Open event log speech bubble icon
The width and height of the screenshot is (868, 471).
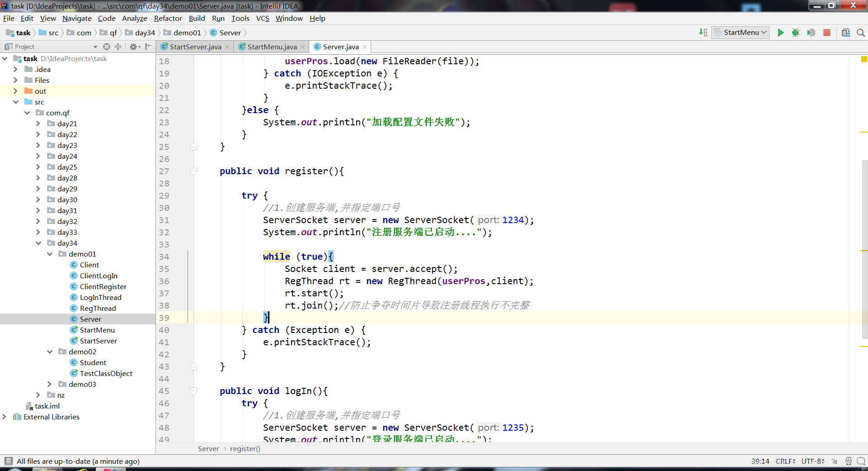(x=861, y=461)
